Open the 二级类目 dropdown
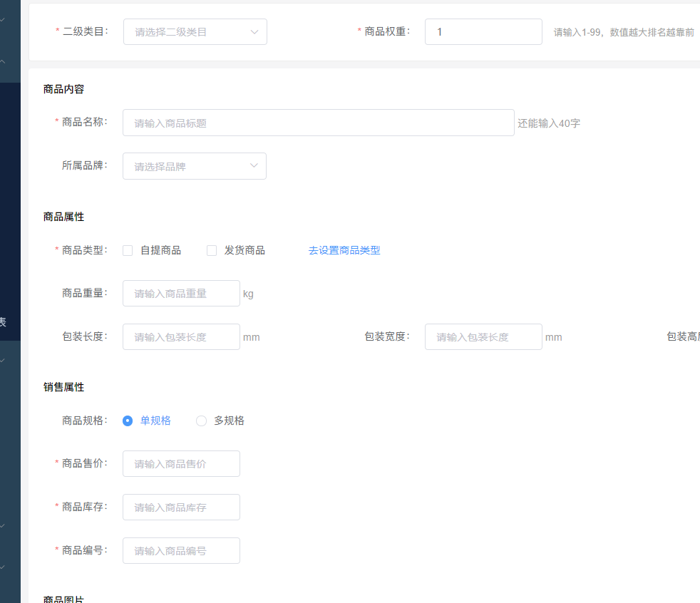Image resolution: width=700 pixels, height=603 pixels. (195, 32)
